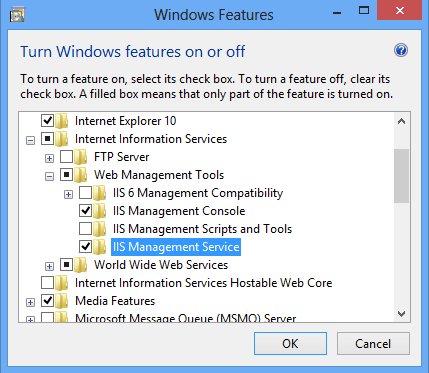The image size is (429, 373).
Task: Select the FTP Server label
Action: tap(122, 157)
